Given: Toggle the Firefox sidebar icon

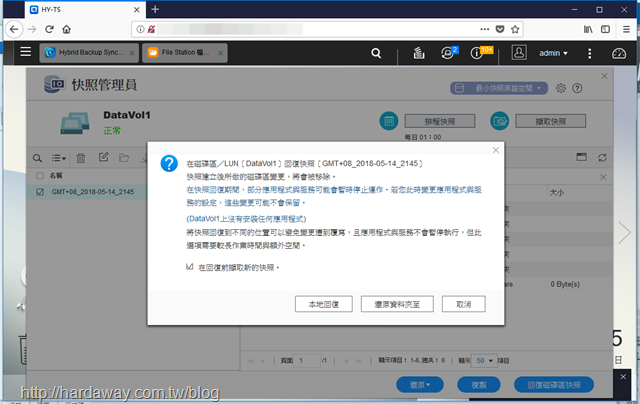Looking at the screenshot, I should (605, 29).
